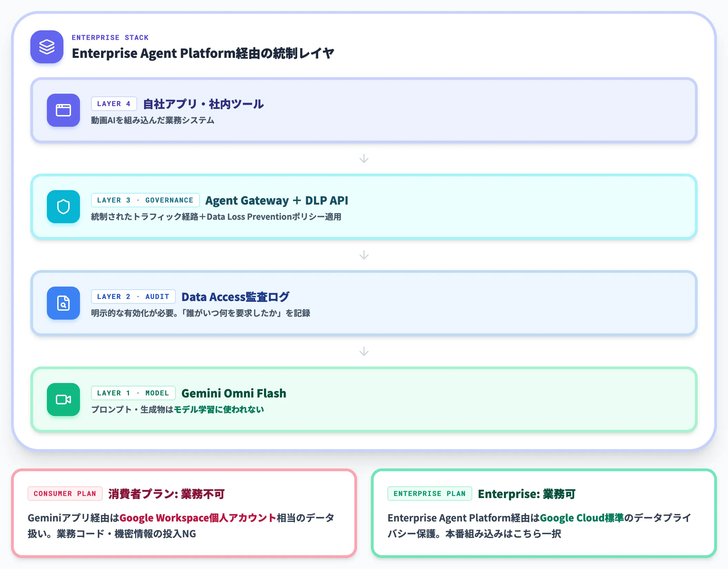Select the LAYER 3 · GOVERNANCE badge
The width and height of the screenshot is (728, 569).
(x=145, y=200)
